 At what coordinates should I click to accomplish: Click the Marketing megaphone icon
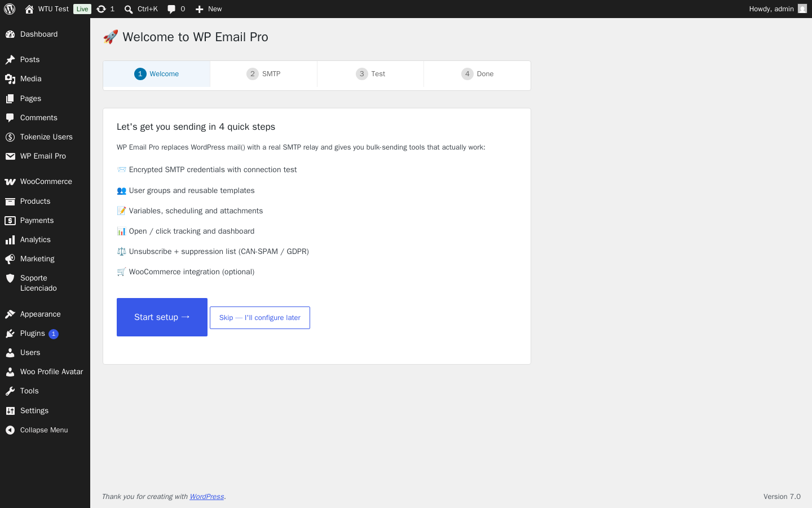tap(10, 259)
